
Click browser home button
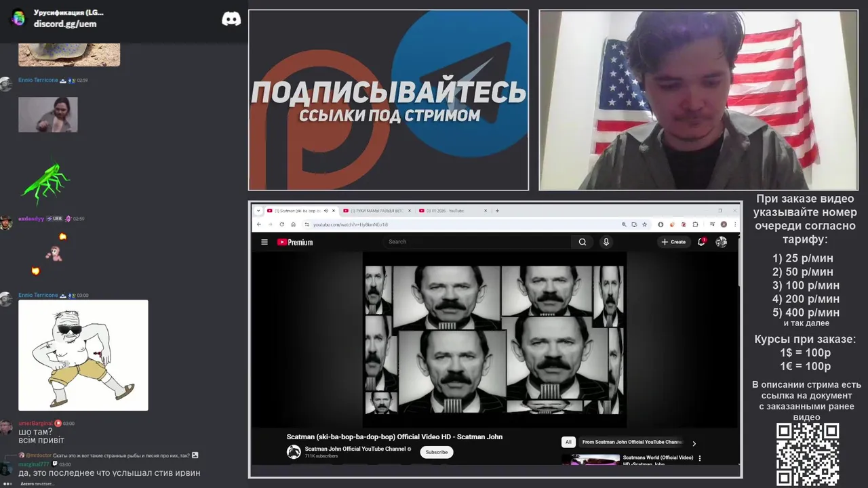293,224
